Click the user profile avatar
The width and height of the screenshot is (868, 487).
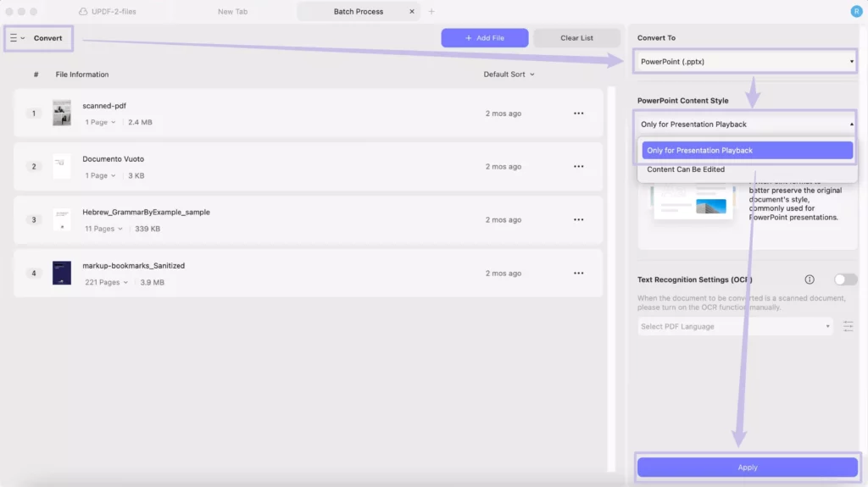click(x=855, y=11)
